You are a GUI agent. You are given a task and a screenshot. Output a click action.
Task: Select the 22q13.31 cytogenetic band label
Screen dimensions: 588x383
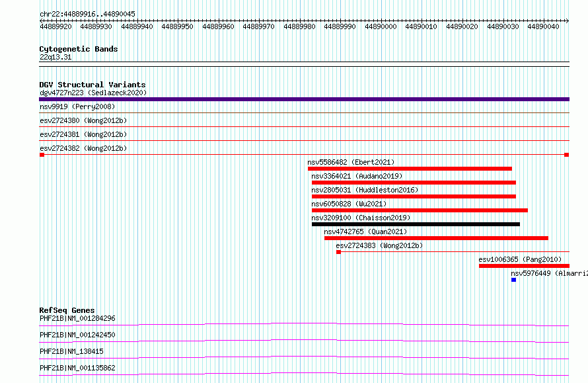55,57
